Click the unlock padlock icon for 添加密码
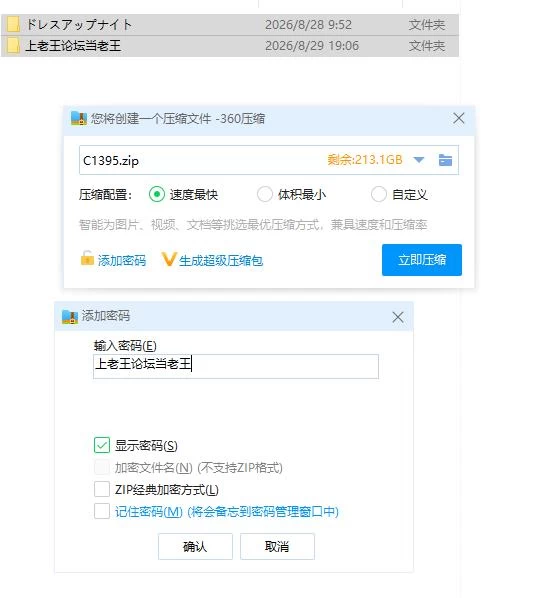This screenshot has height=598, width=543. pos(87,258)
